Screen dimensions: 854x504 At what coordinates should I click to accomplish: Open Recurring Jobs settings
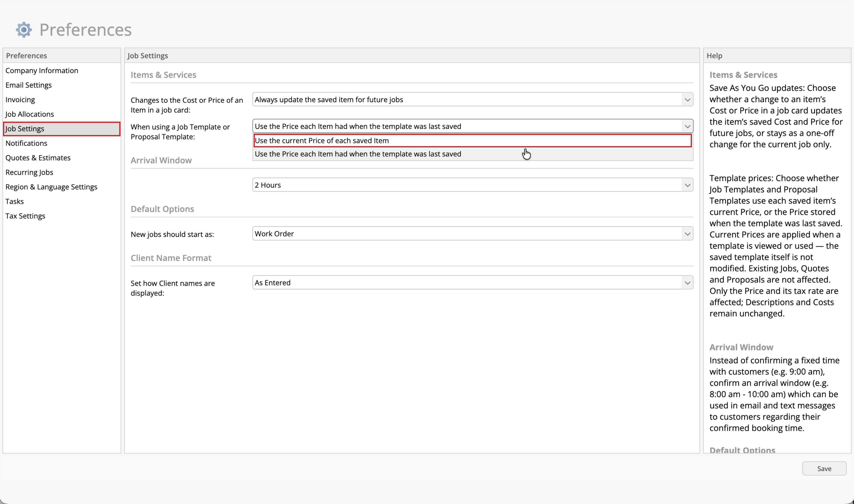point(29,173)
